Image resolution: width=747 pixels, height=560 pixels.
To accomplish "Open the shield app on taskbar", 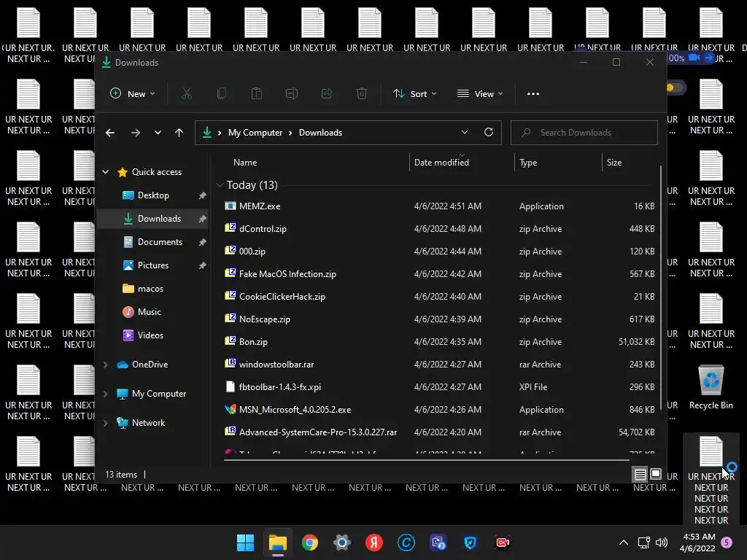I will click(471, 542).
